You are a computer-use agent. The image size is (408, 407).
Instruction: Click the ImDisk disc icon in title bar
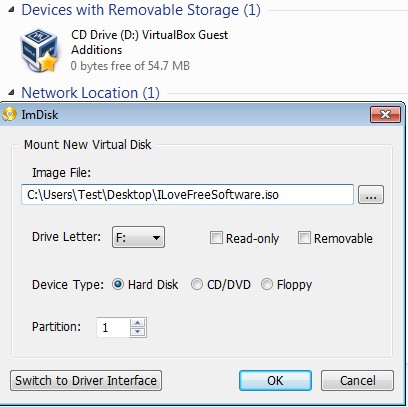click(9, 114)
